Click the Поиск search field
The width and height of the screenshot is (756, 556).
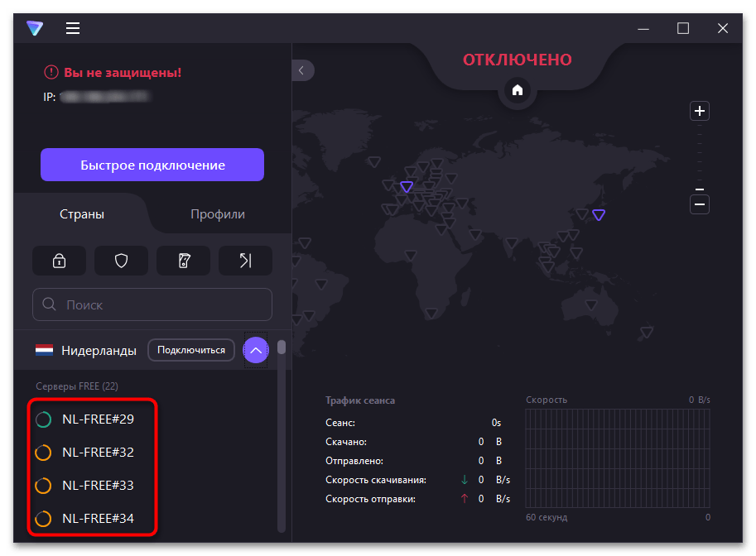coord(152,304)
